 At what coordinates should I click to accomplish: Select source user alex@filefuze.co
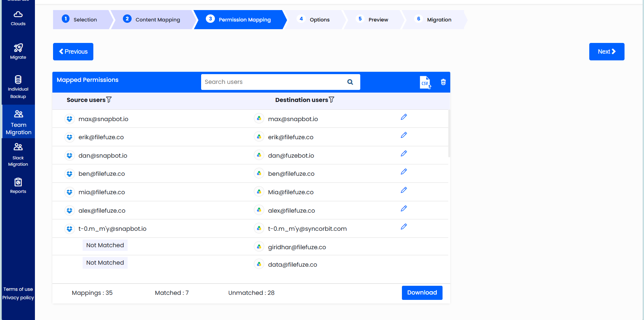pyautogui.click(x=102, y=211)
